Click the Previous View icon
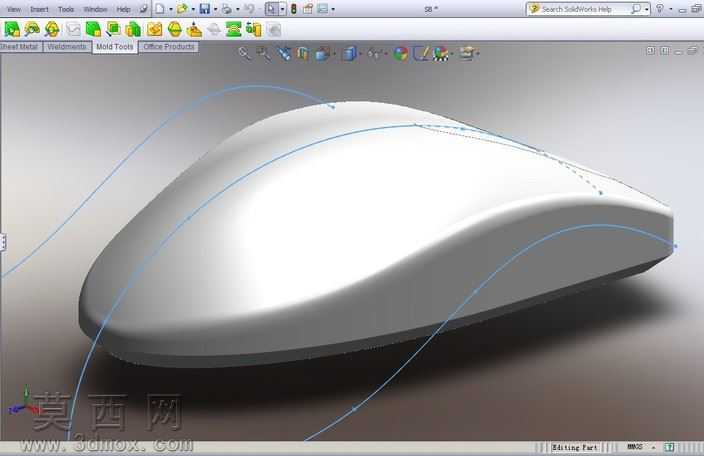This screenshot has height=456, width=704. point(284,54)
